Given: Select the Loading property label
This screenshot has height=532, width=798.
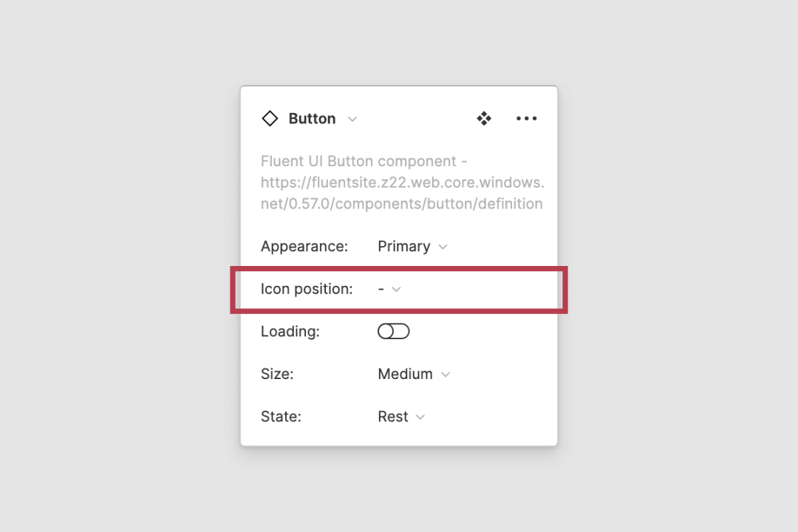Looking at the screenshot, I should [x=290, y=332].
